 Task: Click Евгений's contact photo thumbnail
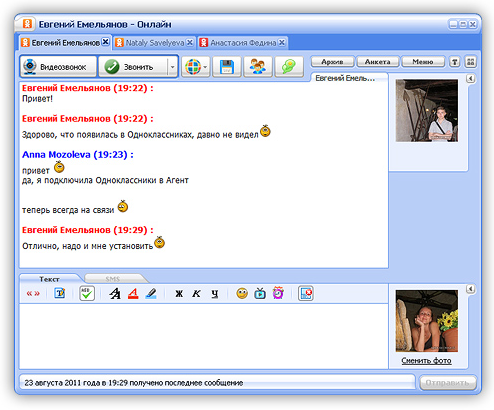coord(427,110)
